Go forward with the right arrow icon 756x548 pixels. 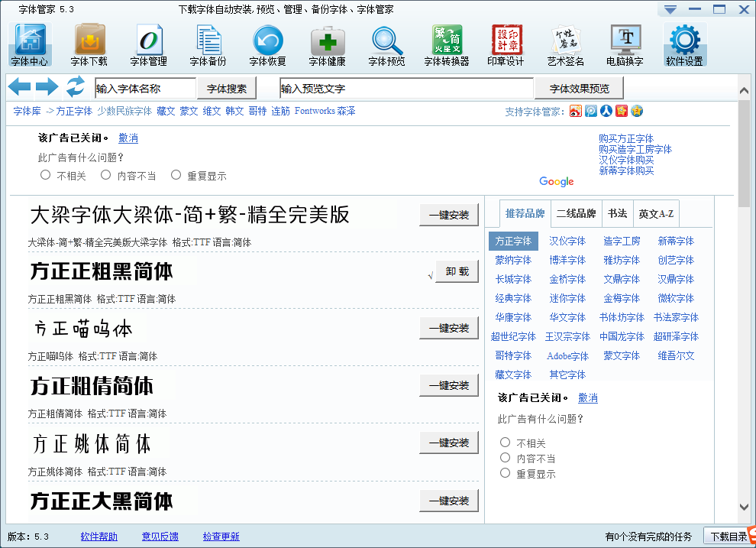(x=47, y=87)
